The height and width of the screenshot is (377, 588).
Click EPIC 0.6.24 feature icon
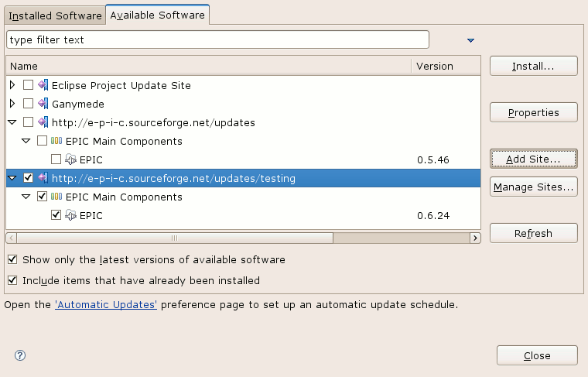click(70, 215)
